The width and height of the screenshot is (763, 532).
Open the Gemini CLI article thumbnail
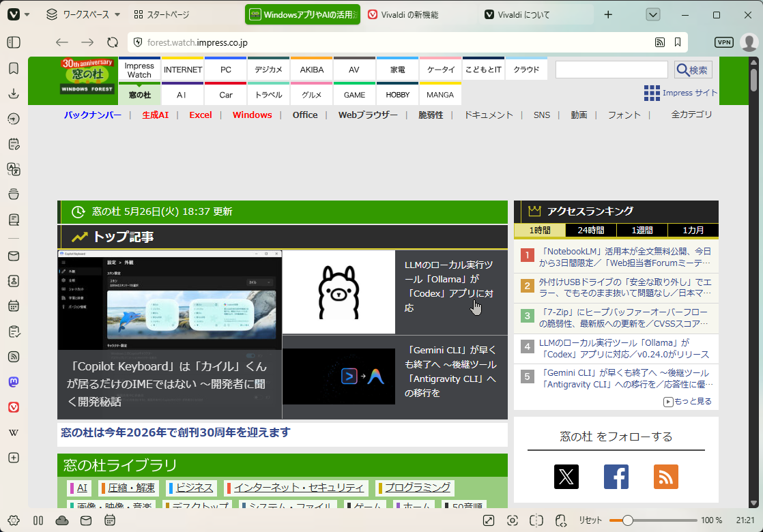tap(339, 376)
